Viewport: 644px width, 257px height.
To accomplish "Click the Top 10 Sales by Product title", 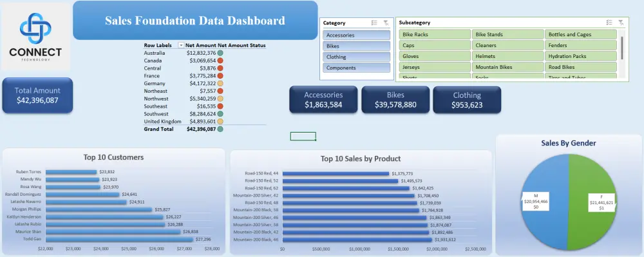I will 361,159.
